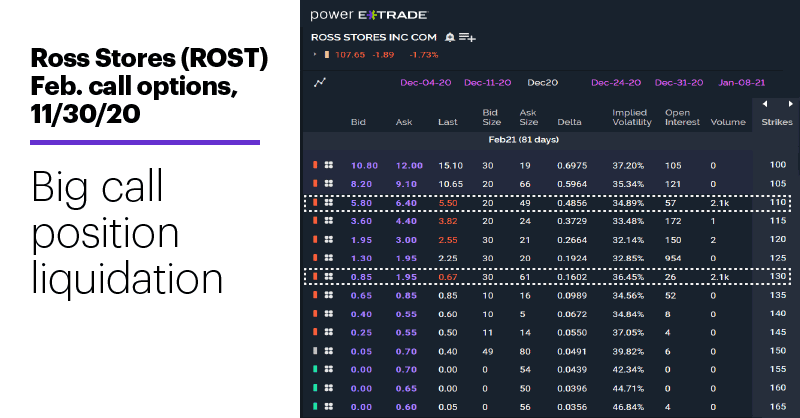This screenshot has height=418, width=800.
Task: Click the bid price 10.80
Action: click(364, 165)
